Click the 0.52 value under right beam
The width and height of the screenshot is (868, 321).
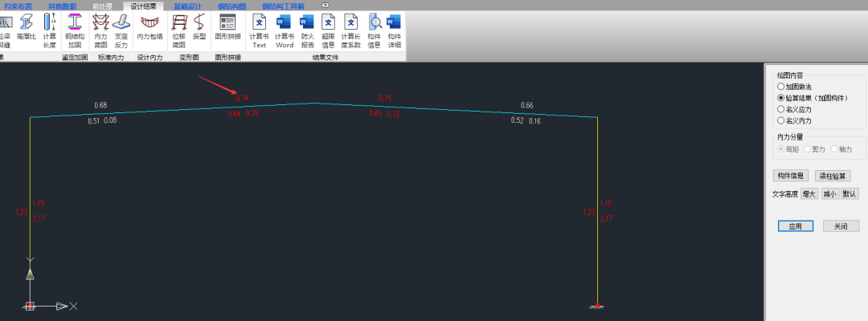coord(517,120)
